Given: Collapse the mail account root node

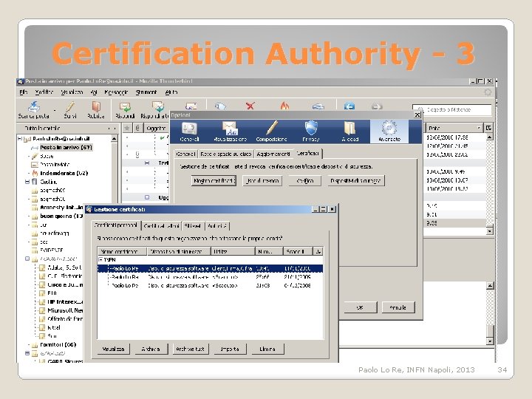Looking at the screenshot, I should [20, 138].
